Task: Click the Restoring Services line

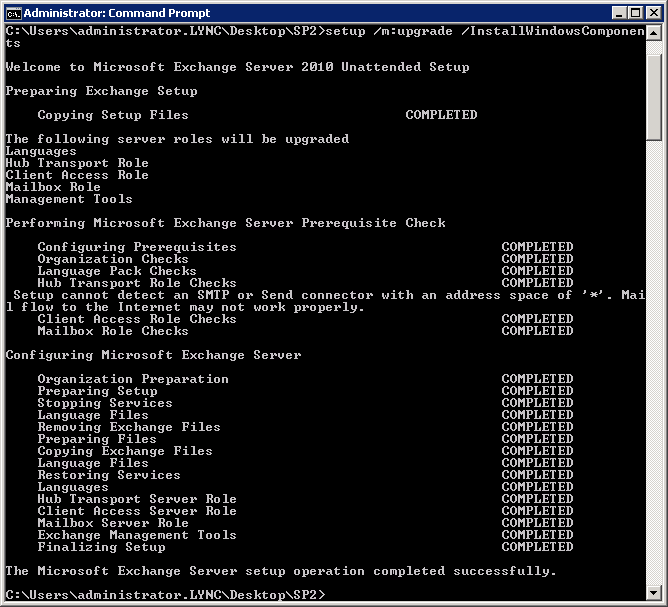Action: point(109,475)
